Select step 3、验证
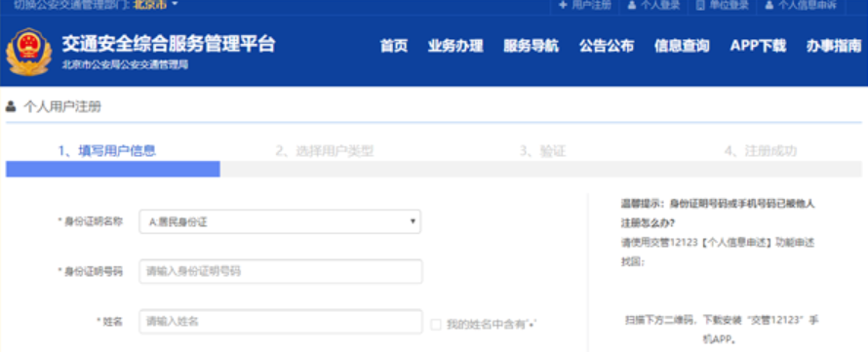The height and width of the screenshot is (352, 868). [542, 151]
